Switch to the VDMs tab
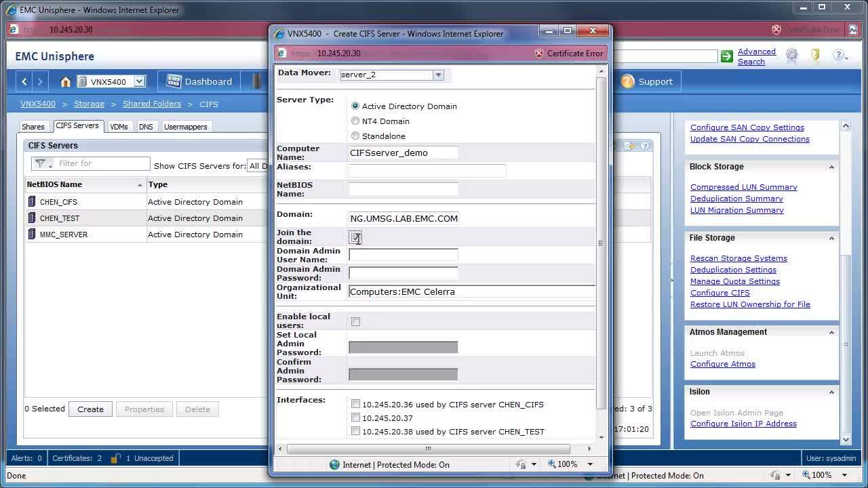Viewport: 868px width, 488px height. tap(119, 127)
